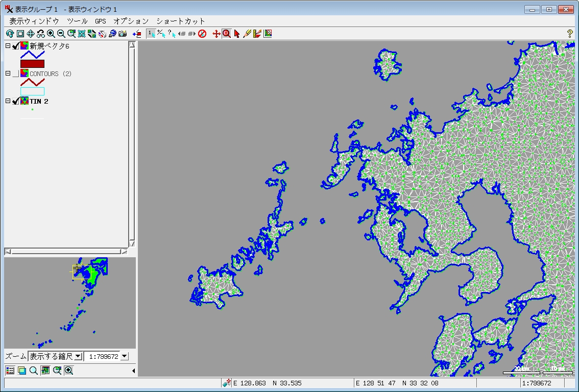Click the dark red polygon style swatch

(x=32, y=64)
